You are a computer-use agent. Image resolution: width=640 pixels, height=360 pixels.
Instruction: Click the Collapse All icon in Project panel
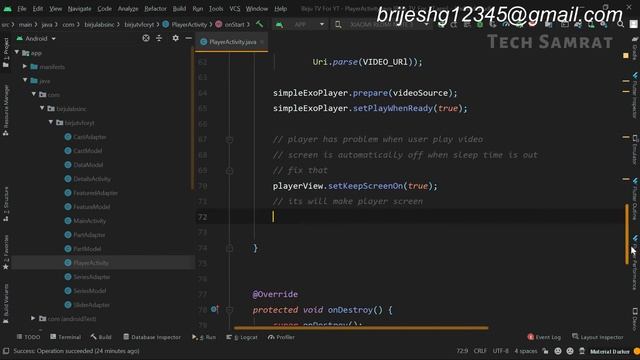click(x=159, y=38)
